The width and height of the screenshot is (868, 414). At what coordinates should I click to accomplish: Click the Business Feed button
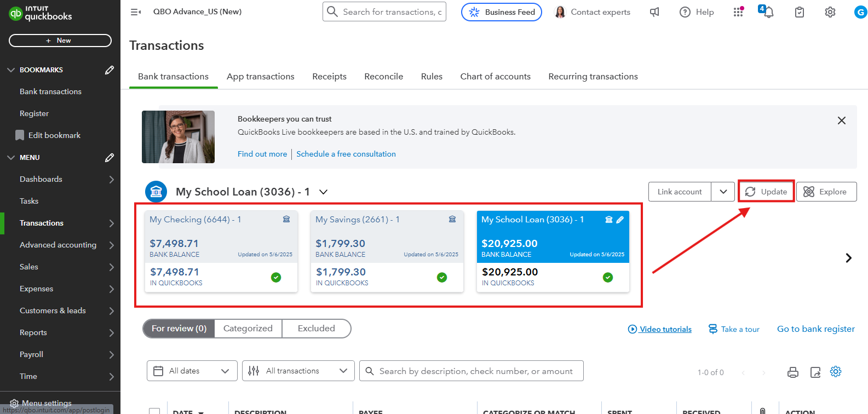click(x=502, y=12)
